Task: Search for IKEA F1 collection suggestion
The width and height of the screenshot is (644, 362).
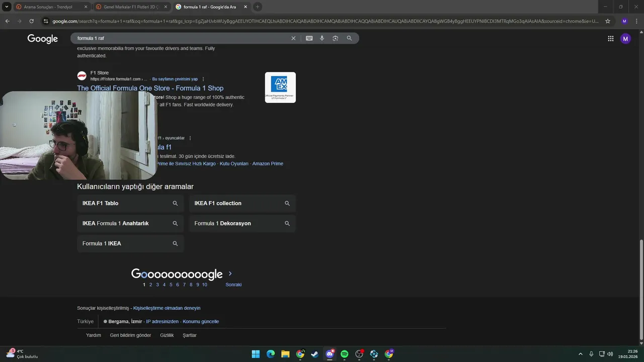Action: 243,203
